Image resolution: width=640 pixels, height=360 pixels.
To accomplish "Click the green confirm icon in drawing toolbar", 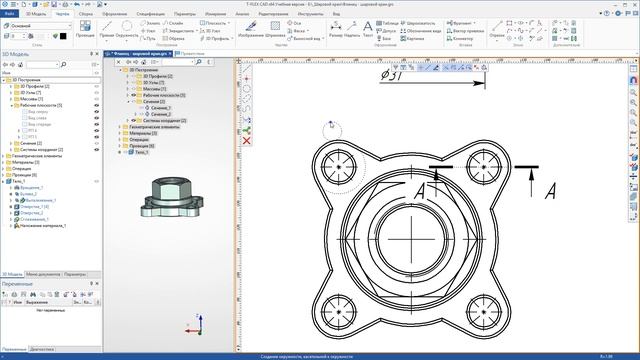I will pos(247,130).
